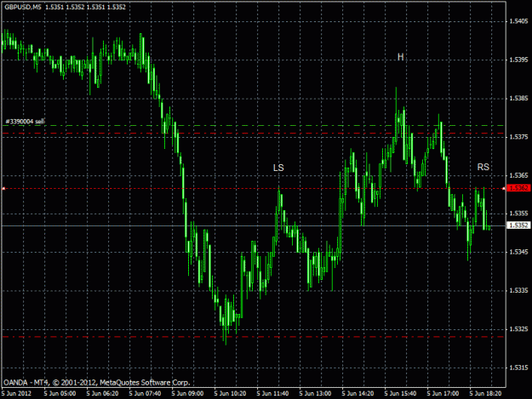Click the 5 Jun 15:40 time label

[400, 394]
